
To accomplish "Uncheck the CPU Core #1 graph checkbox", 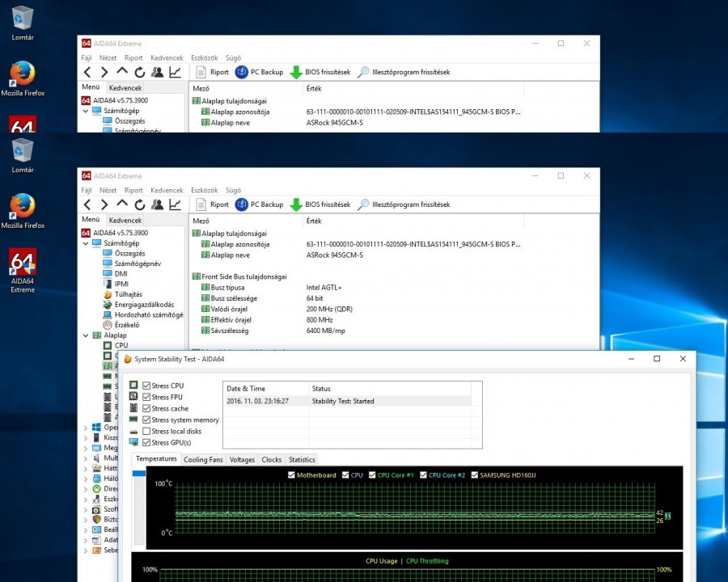I will pyautogui.click(x=372, y=474).
